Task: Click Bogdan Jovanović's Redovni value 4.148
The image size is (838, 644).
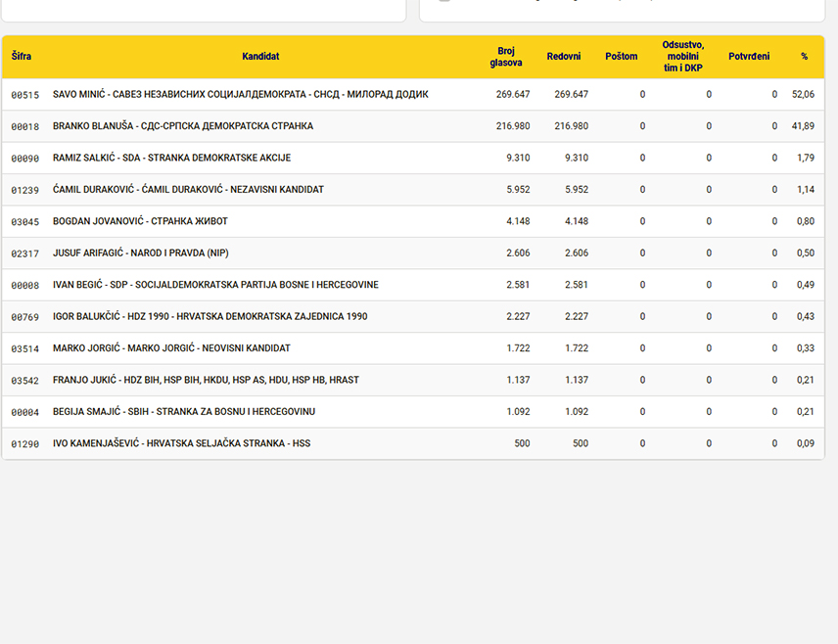Action: click(576, 221)
